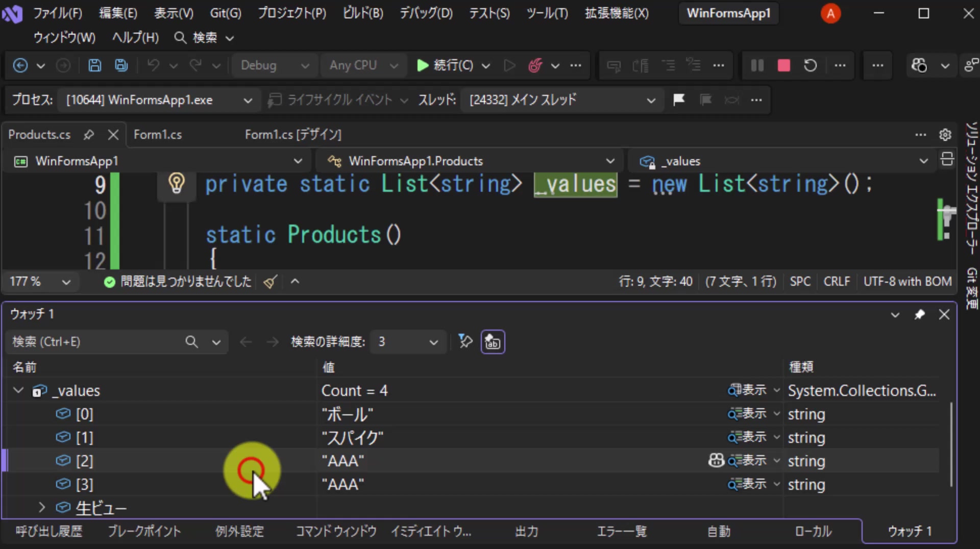Click the Hot Reload flame icon
Viewport: 980px width, 549px height.
pyautogui.click(x=535, y=65)
